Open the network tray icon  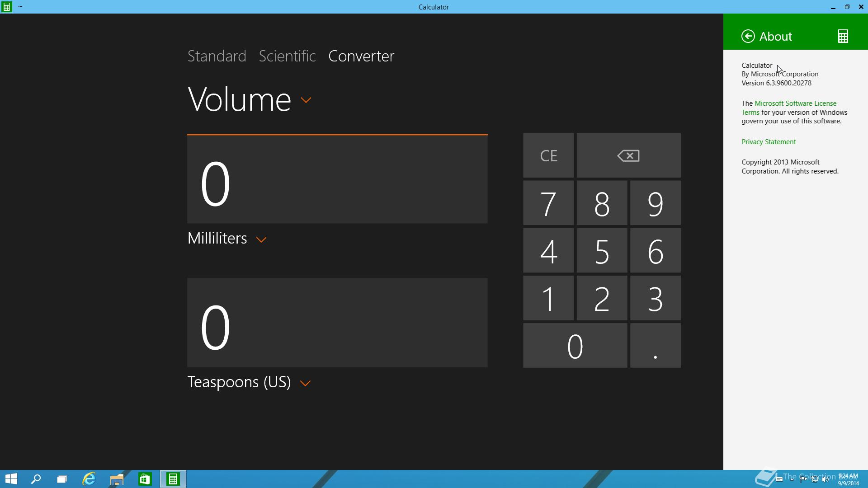(815, 480)
